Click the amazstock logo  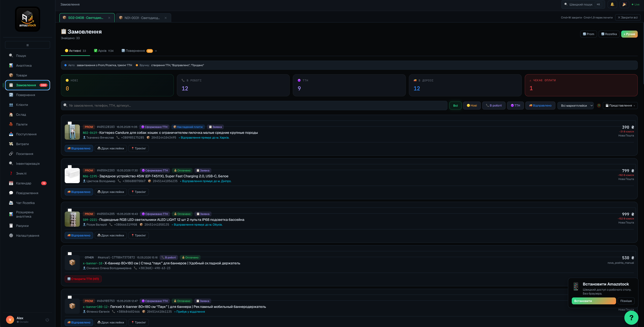tap(27, 19)
